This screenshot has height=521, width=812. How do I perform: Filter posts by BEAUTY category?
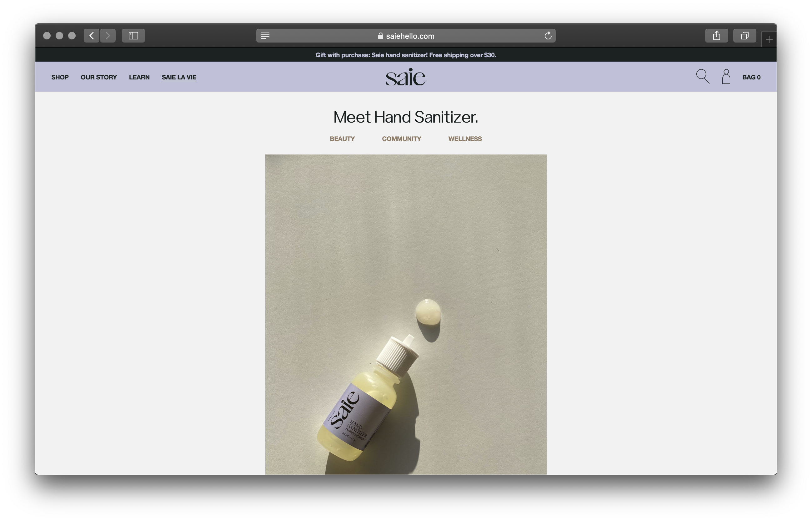[x=342, y=139]
